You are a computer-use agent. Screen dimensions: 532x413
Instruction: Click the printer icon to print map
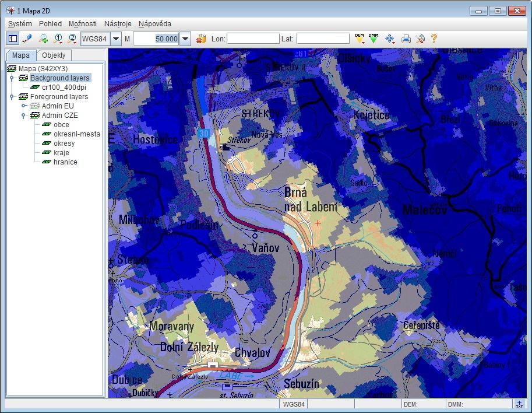click(406, 38)
